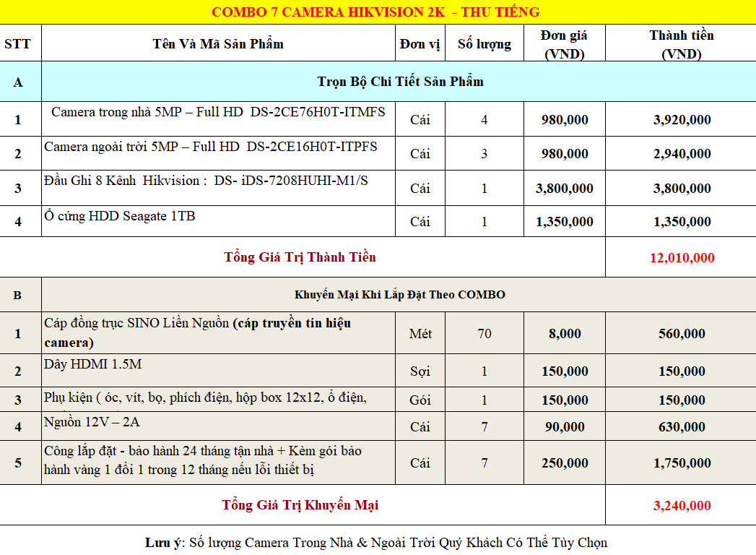Click the 'Trọn Bộ Chi Tiết Sản Phẩm' section header
Screen dimensions: 756x555
(400, 82)
